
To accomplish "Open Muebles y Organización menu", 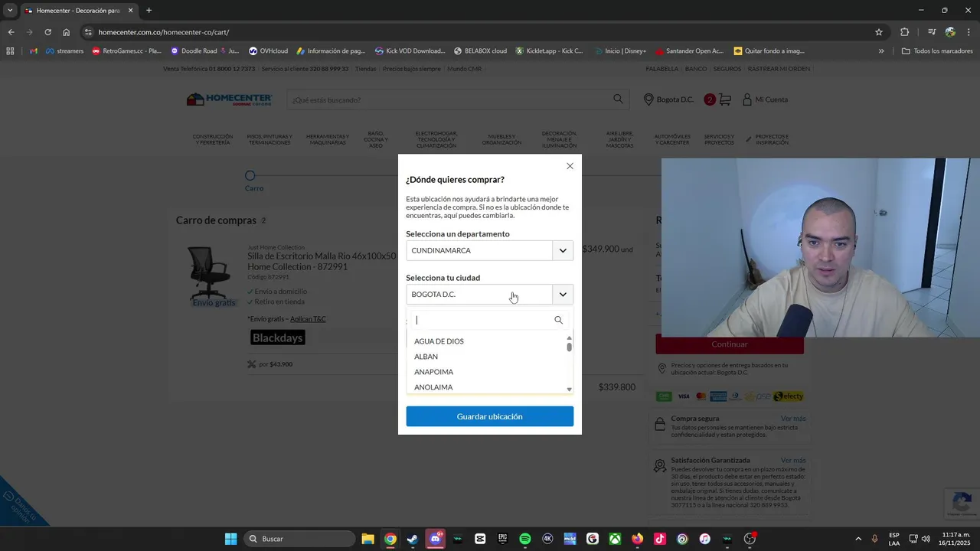I will coord(501,139).
